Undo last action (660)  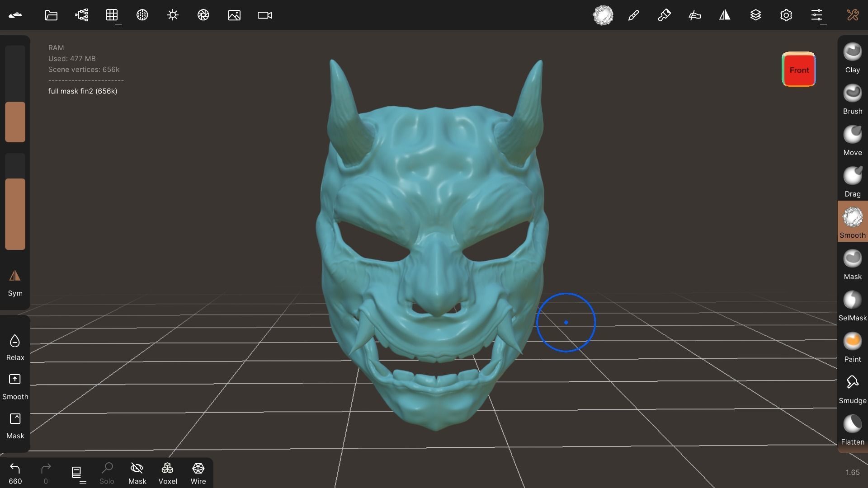[x=15, y=473]
